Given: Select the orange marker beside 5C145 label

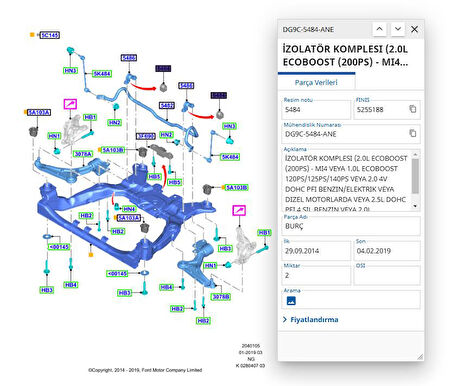Looking at the screenshot, I should [32, 34].
